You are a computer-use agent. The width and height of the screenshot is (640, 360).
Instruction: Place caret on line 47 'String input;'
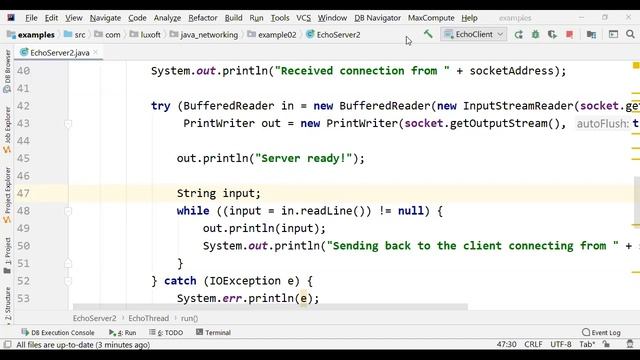[x=219, y=193]
